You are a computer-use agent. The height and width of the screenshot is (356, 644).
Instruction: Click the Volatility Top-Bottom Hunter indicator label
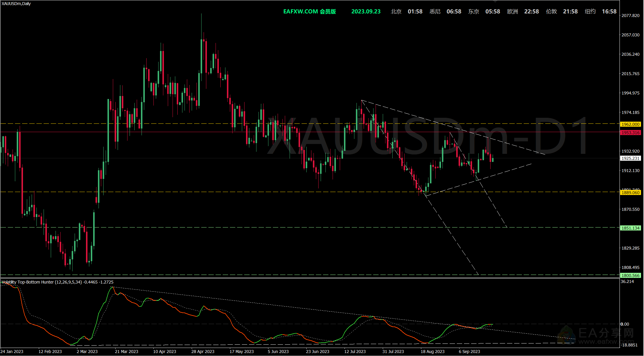(57, 282)
